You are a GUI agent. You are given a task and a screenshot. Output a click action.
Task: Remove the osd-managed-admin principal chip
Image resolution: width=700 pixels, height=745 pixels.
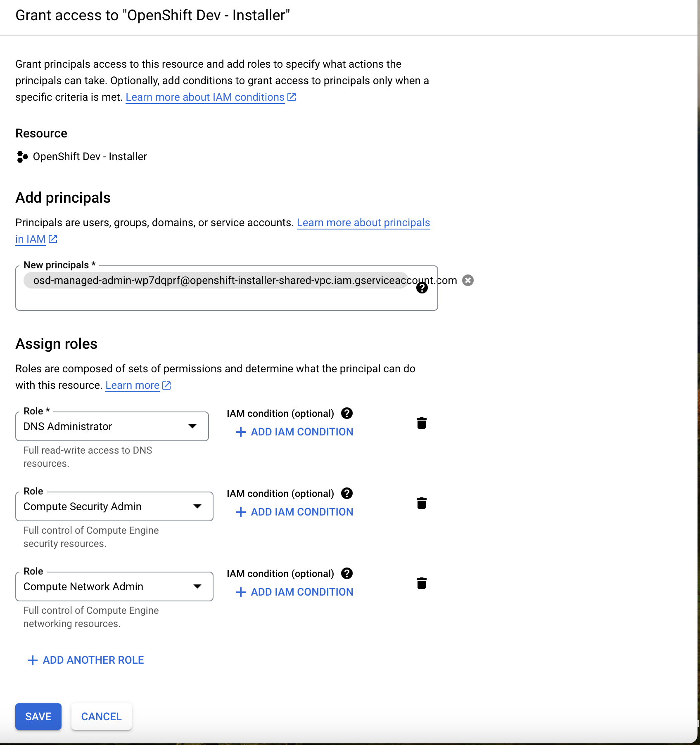[x=468, y=280]
